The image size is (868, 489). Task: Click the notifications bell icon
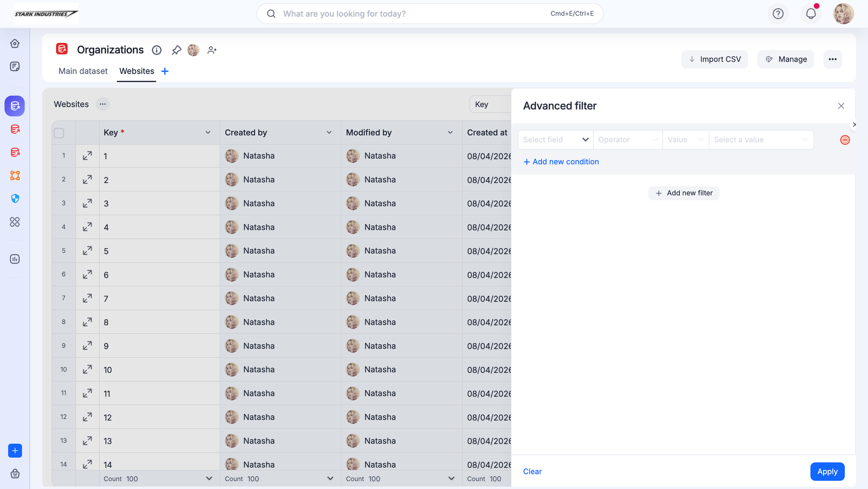[810, 14]
